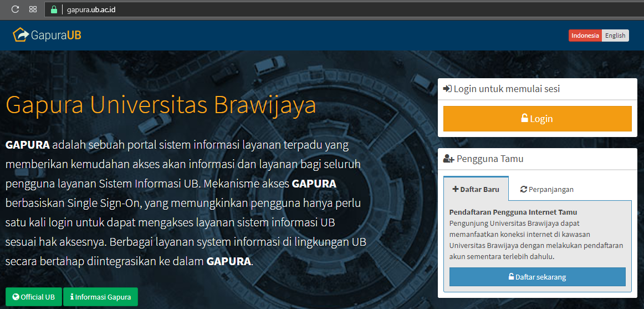Select the Daftar Baru tab
Screen dimensions: 644x309
(476, 189)
